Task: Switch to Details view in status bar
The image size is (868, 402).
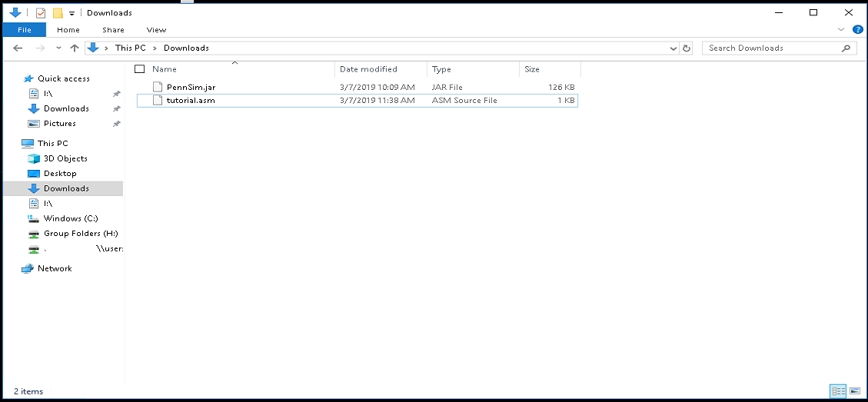Action: (x=837, y=391)
